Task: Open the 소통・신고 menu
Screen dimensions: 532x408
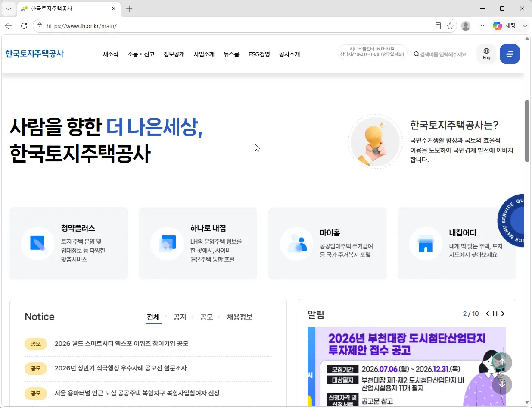Action: [141, 54]
